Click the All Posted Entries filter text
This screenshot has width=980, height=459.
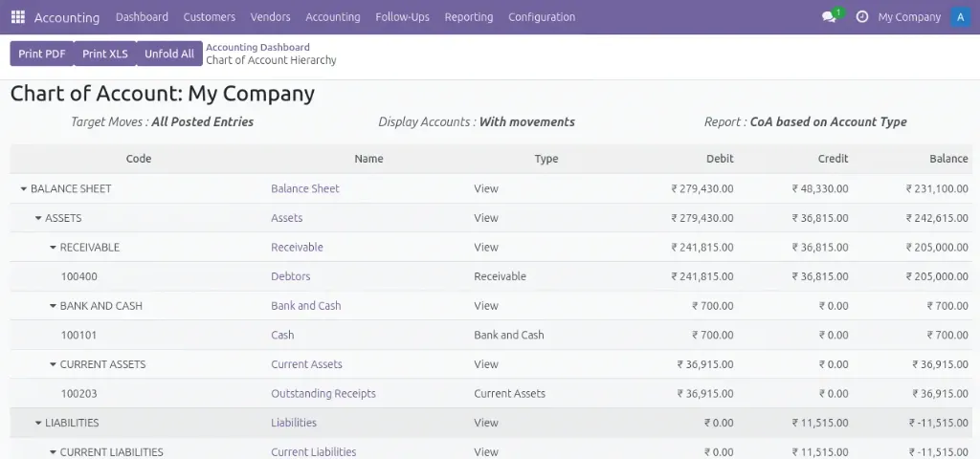point(203,122)
